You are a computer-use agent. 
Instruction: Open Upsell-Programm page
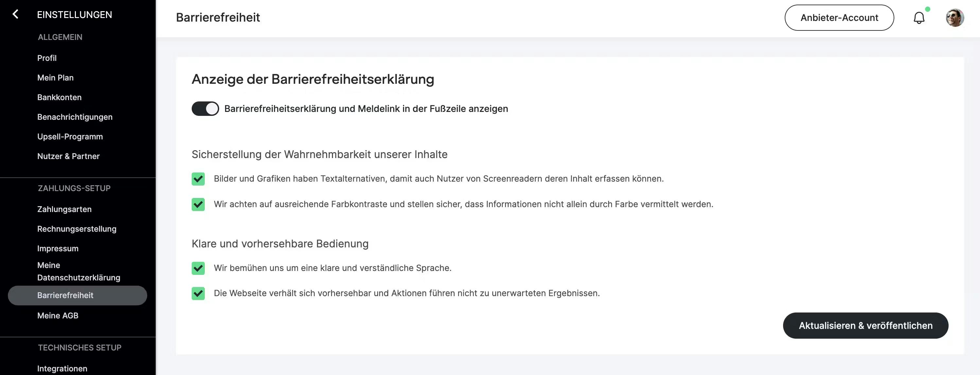(x=70, y=136)
